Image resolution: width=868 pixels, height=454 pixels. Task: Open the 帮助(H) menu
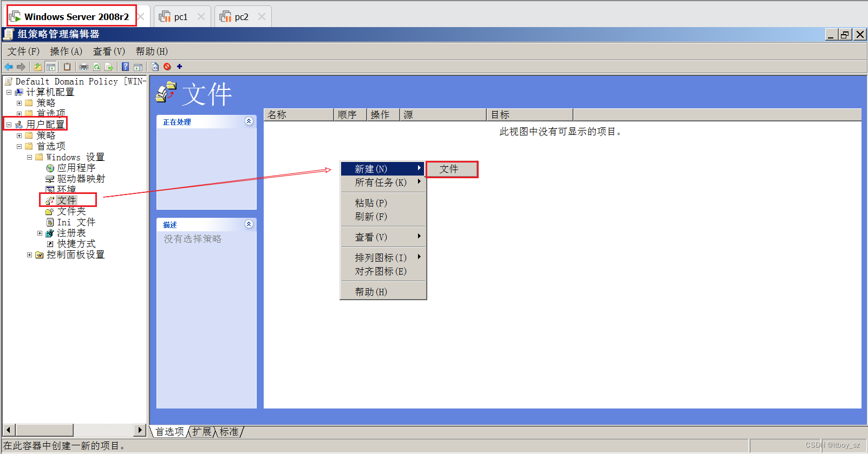[x=152, y=51]
